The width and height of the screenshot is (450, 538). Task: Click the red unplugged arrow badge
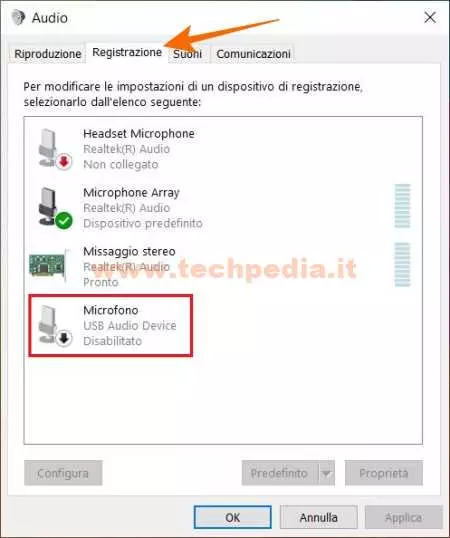(64, 161)
